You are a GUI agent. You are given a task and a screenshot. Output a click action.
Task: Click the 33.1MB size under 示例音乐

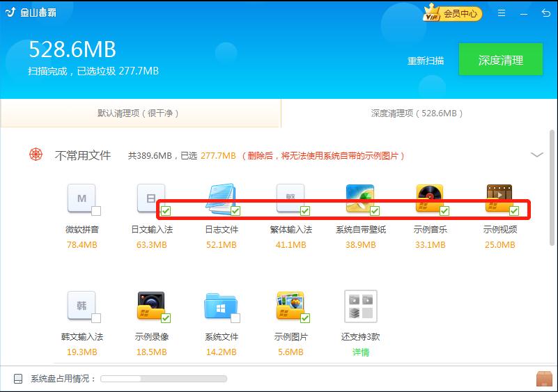pos(431,244)
